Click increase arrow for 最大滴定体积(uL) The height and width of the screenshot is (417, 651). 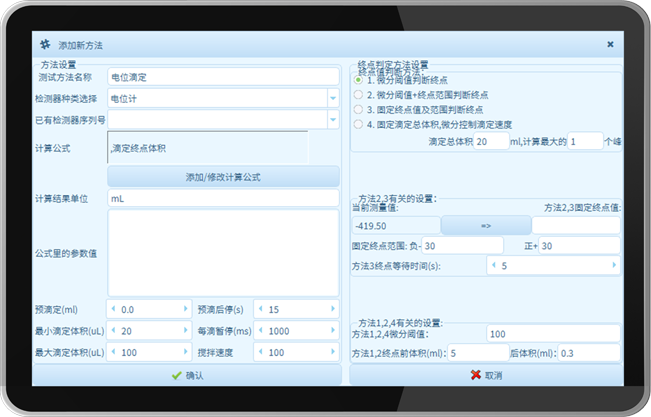tap(185, 353)
